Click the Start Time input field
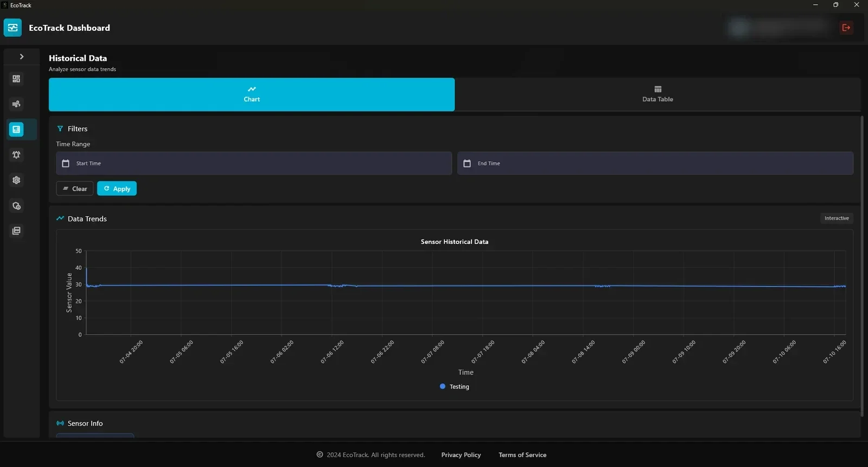Image resolution: width=868 pixels, height=467 pixels. click(254, 163)
